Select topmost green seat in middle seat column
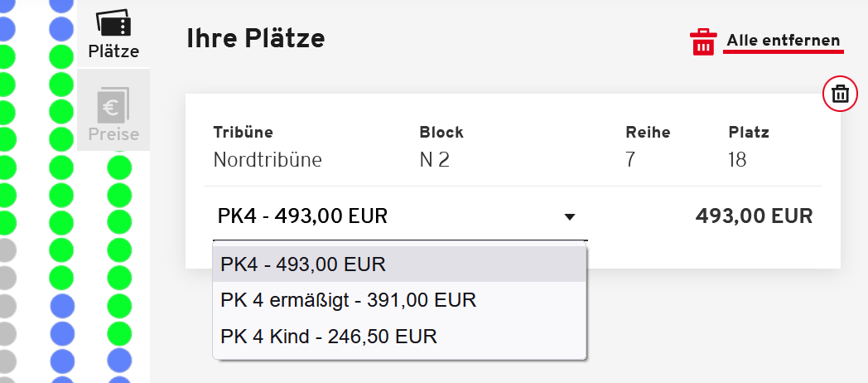This screenshot has height=383, width=868. click(x=61, y=57)
